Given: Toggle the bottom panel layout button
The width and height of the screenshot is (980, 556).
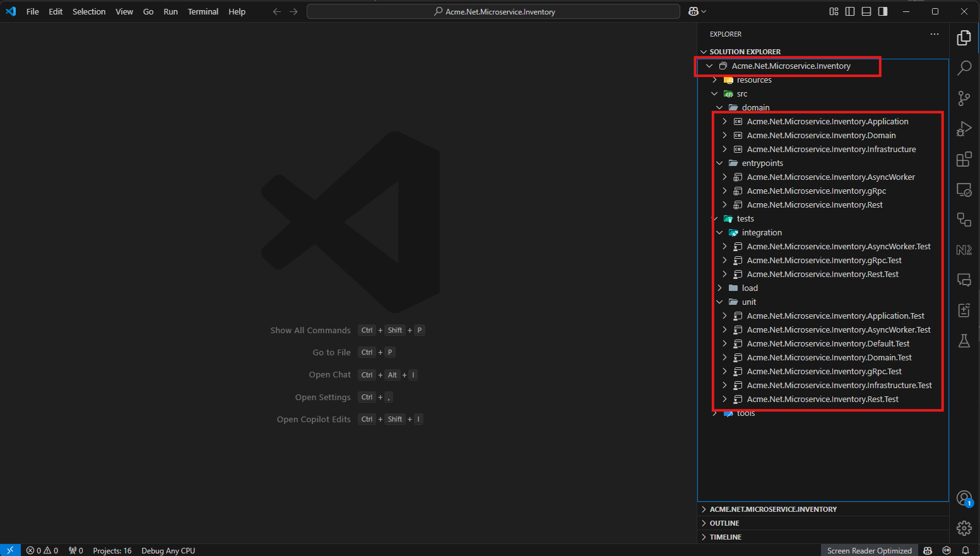Looking at the screenshot, I should [866, 11].
